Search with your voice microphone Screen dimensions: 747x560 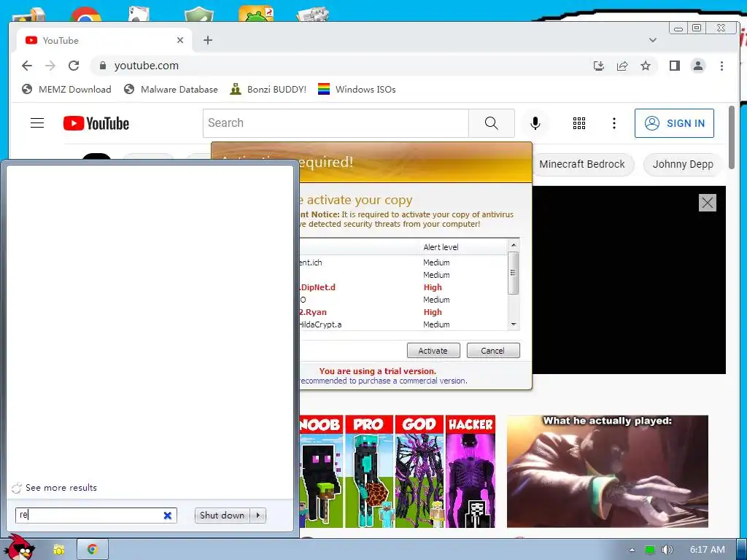pos(535,123)
